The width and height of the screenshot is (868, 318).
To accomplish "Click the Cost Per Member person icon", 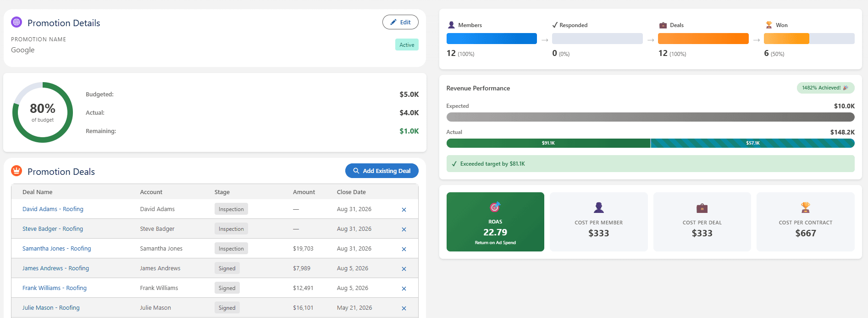I will click(x=599, y=208).
